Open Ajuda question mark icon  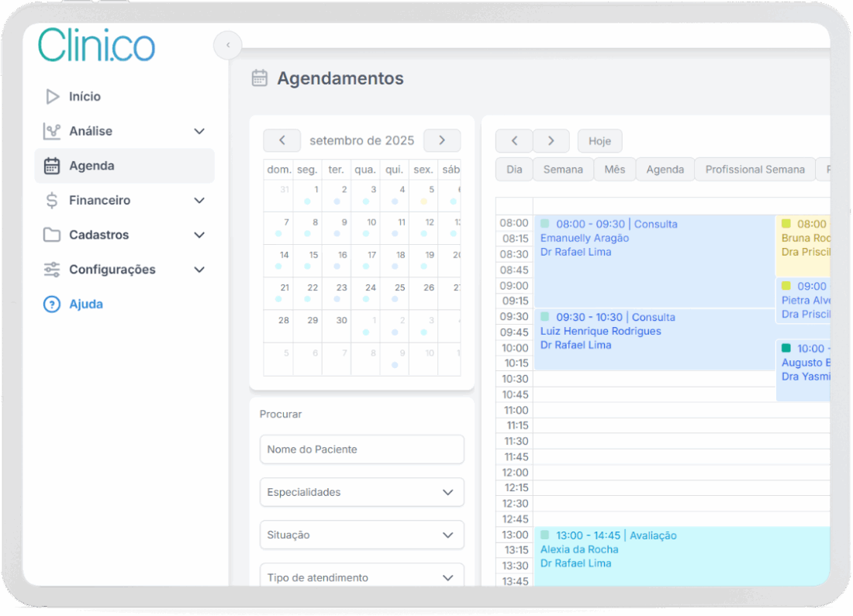coord(52,305)
